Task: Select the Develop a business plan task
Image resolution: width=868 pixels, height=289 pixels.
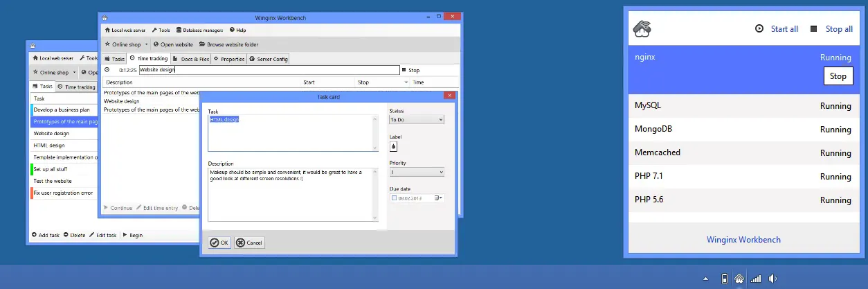Action: click(64, 110)
